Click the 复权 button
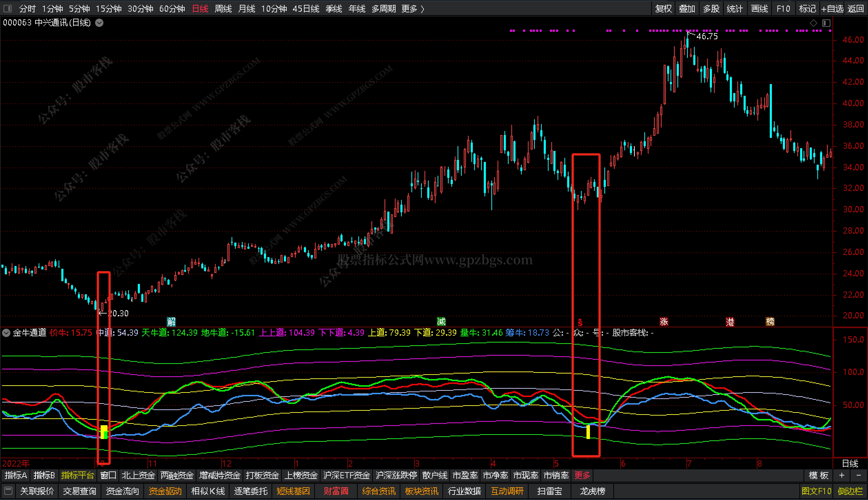The image size is (868, 500). [664, 9]
